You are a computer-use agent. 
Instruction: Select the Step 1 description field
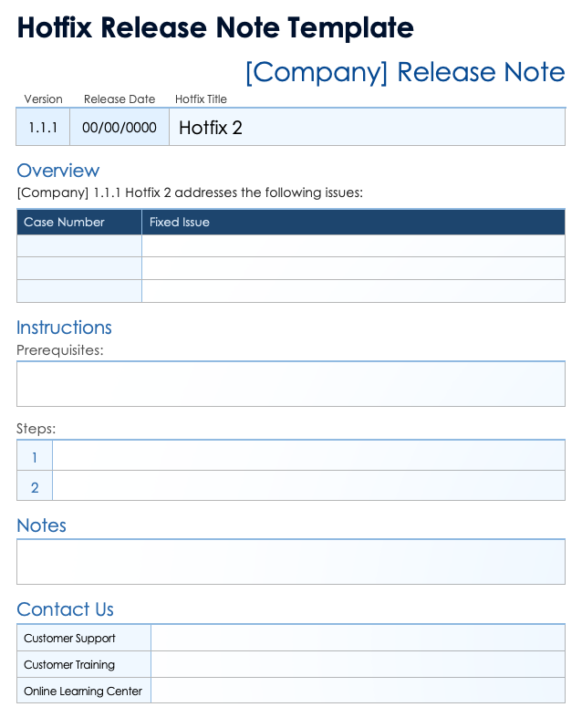(x=308, y=456)
